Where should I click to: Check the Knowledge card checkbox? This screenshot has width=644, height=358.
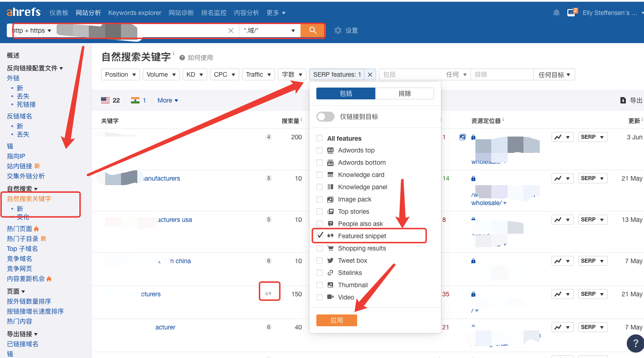point(320,175)
